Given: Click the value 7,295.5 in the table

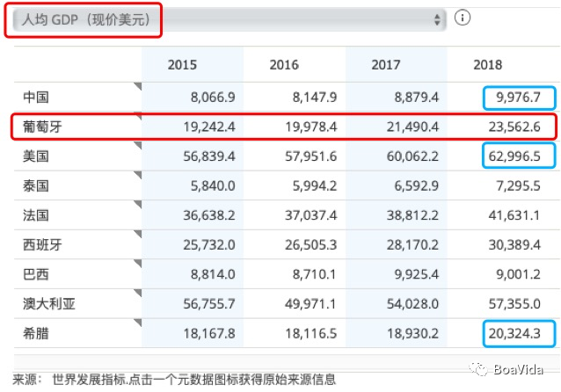Looking at the screenshot, I should point(518,186).
